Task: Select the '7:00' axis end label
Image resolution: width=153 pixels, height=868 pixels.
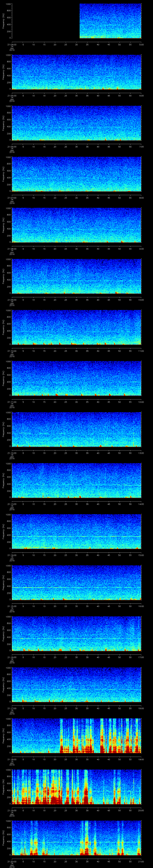Action: (141, 147)
